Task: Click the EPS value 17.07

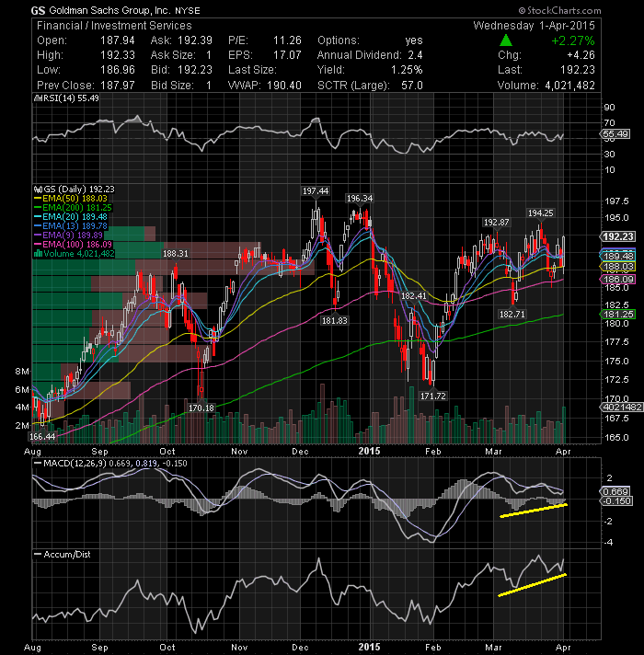Action: 287,55
